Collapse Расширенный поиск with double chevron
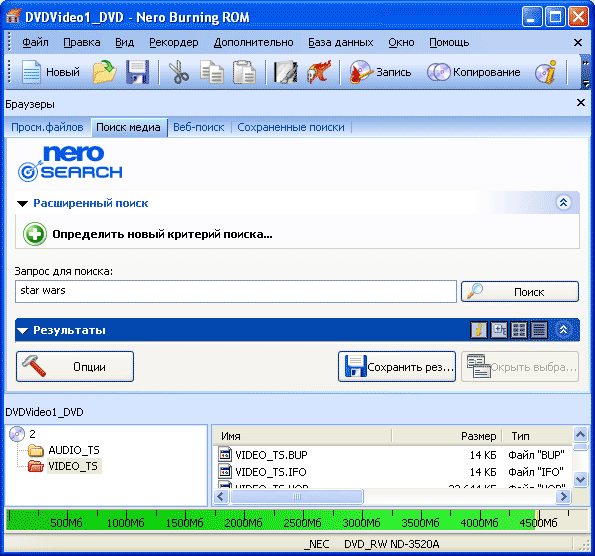595x556 pixels. (x=564, y=202)
